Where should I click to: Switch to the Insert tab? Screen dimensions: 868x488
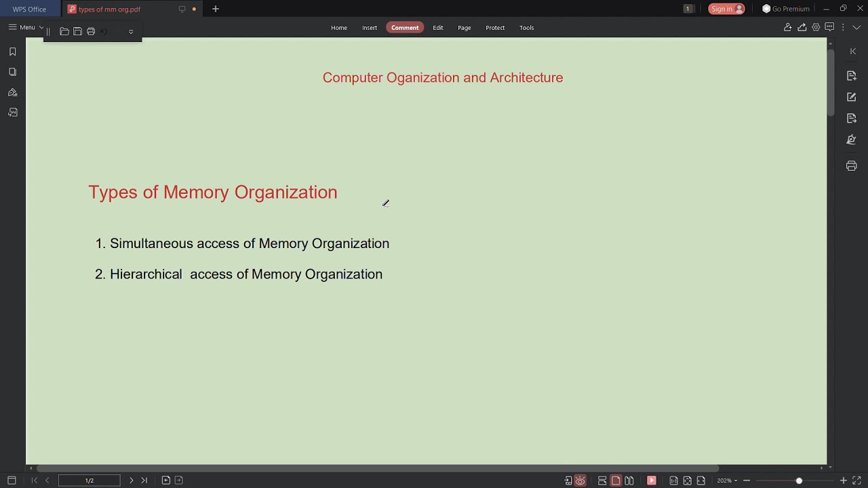[370, 28]
